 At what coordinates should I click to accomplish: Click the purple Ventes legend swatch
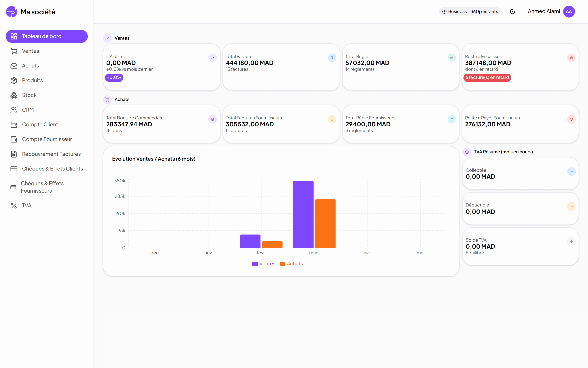tap(255, 264)
